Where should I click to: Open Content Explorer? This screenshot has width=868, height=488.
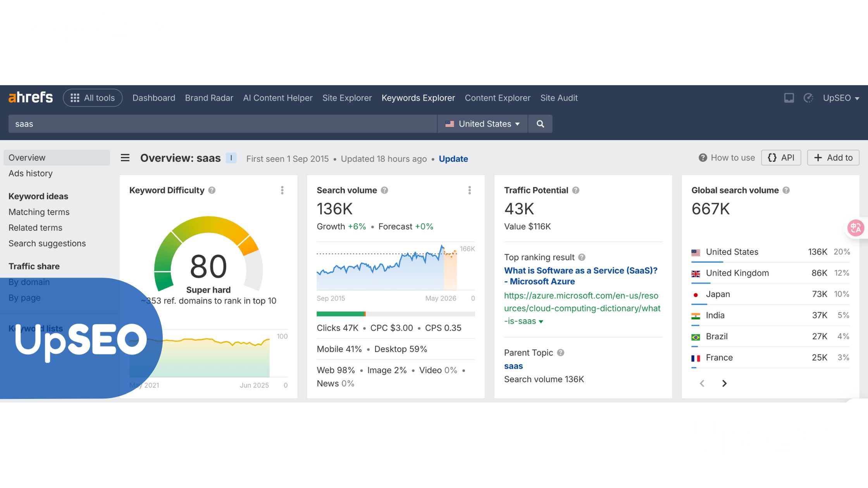pos(498,98)
